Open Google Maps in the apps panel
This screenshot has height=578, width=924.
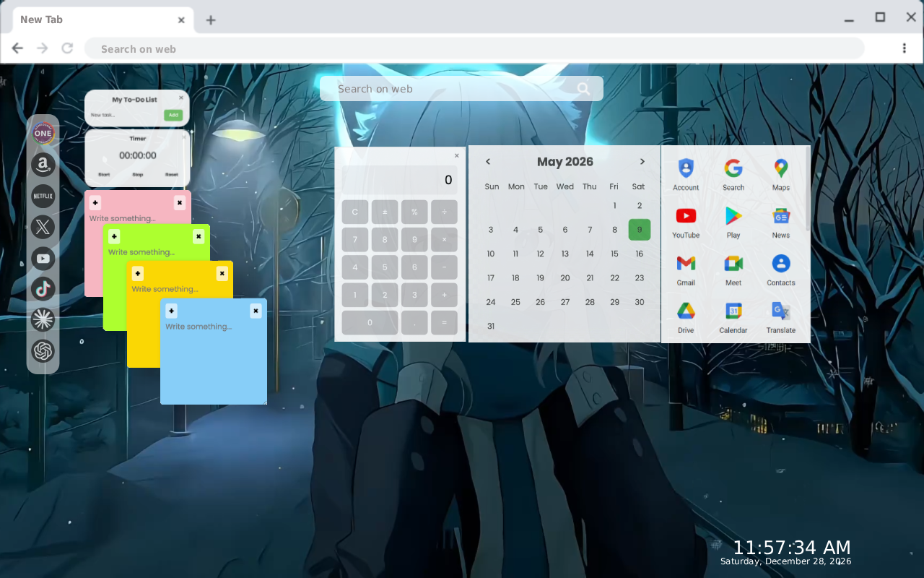[781, 175]
